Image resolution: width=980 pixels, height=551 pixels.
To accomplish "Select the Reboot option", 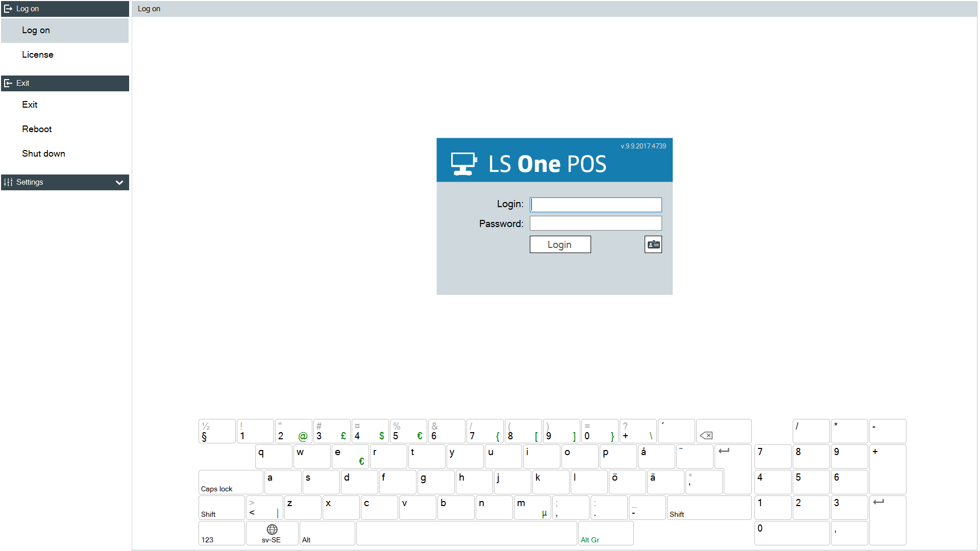I will pyautogui.click(x=65, y=129).
